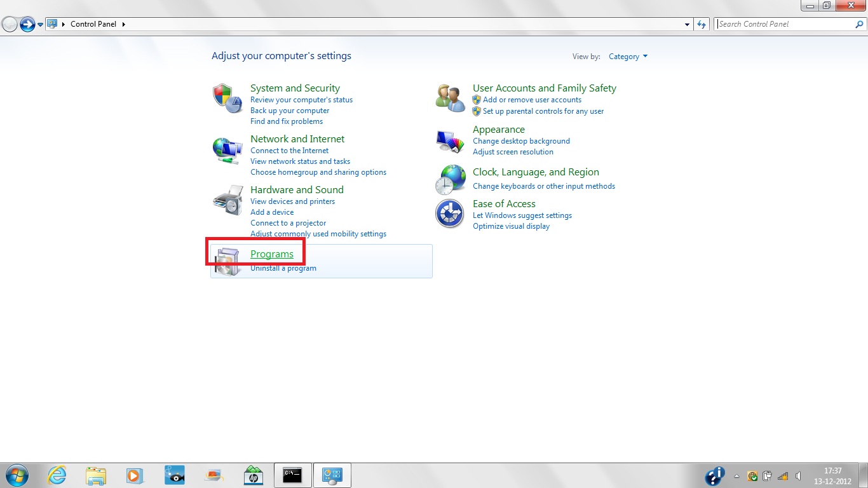Show hidden icons in the system tray

point(737,476)
